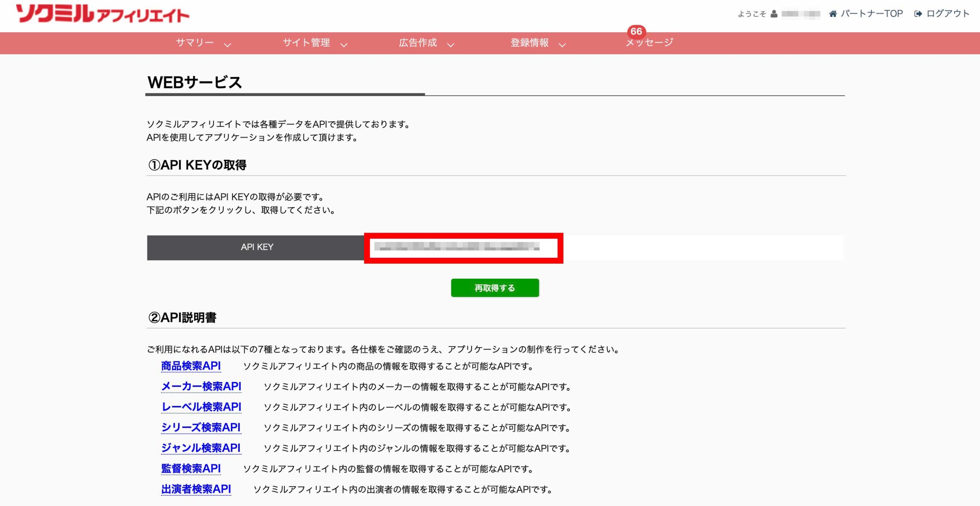Viewport: 980px width, 506px height.
Task: Open レーベル検索API documentation link
Action: [201, 407]
